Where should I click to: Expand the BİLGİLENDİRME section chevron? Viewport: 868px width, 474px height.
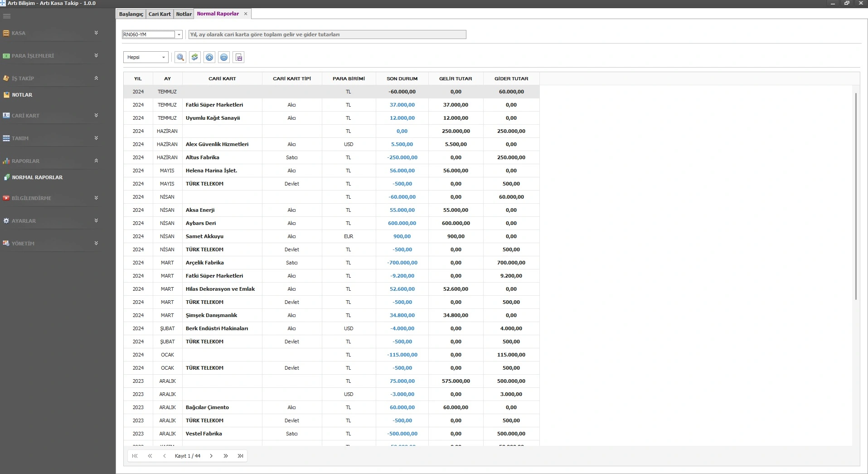point(96,198)
